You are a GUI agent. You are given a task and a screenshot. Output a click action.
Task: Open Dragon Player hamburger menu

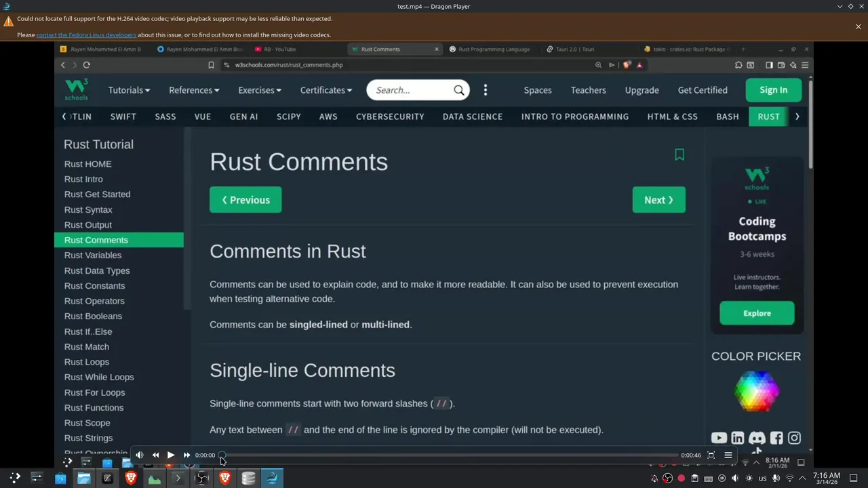click(728, 455)
